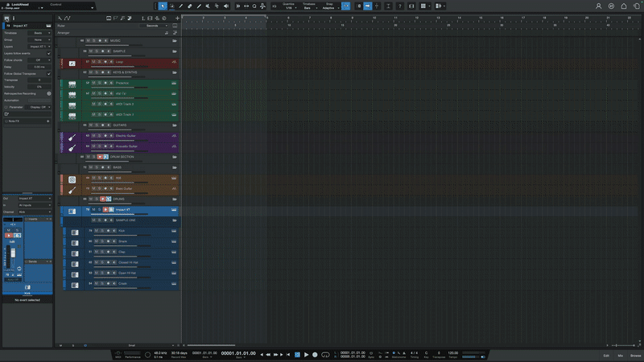
Task: Open the Quantize 1/16 dropdown
Action: click(289, 8)
